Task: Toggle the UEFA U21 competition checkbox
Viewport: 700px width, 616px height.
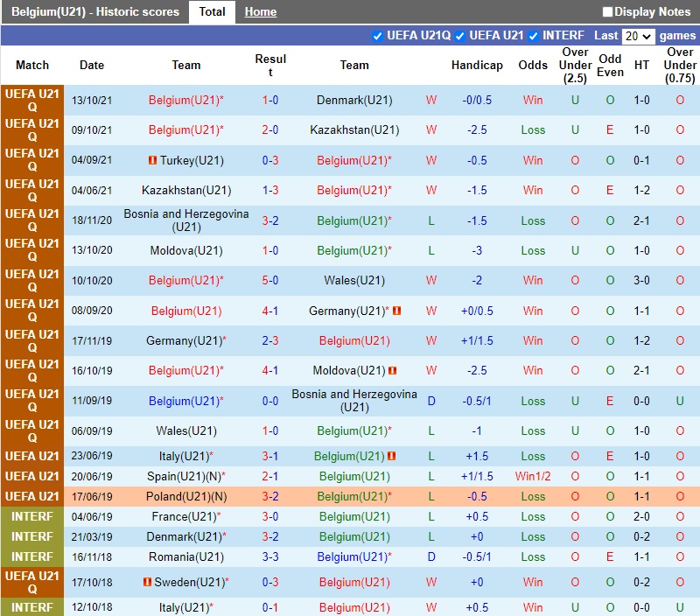Action: [460, 36]
